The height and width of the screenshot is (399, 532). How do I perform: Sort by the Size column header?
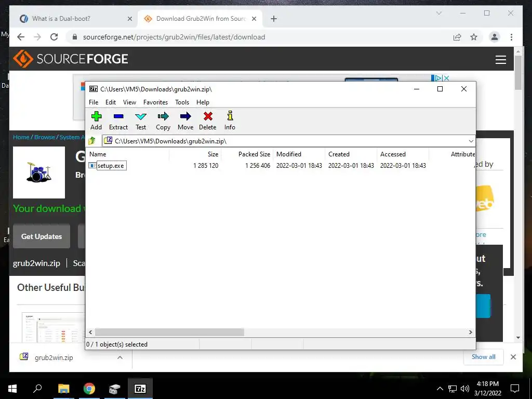(195, 154)
